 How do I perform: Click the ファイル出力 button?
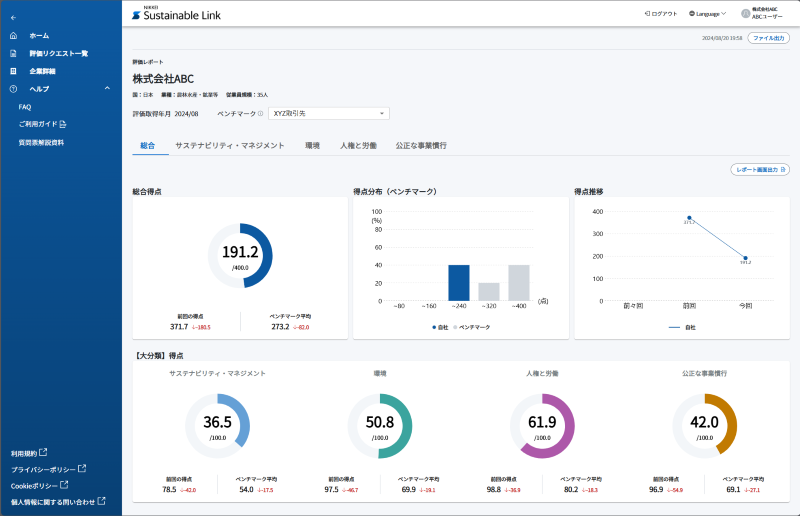pos(769,37)
